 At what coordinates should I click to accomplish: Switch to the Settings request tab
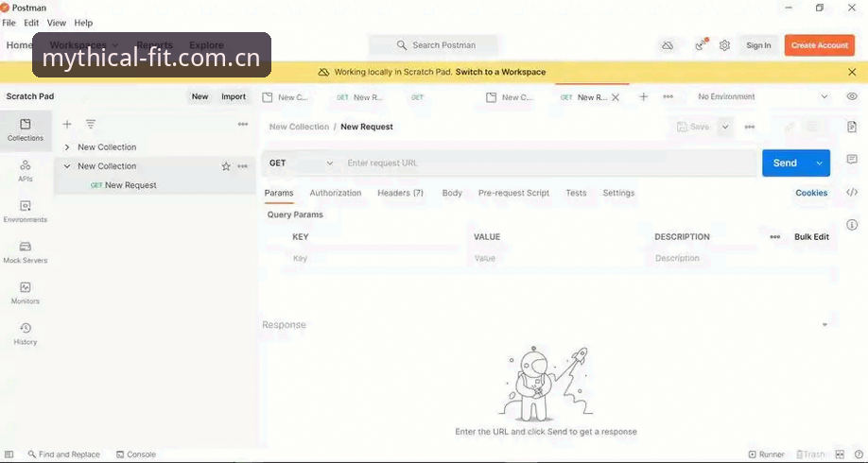coord(618,193)
